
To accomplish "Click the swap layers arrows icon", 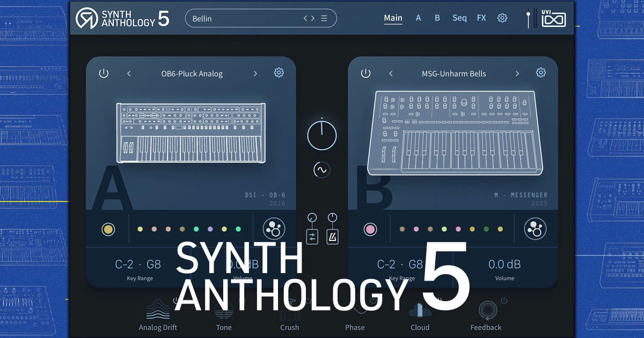I will pyautogui.click(x=312, y=237).
